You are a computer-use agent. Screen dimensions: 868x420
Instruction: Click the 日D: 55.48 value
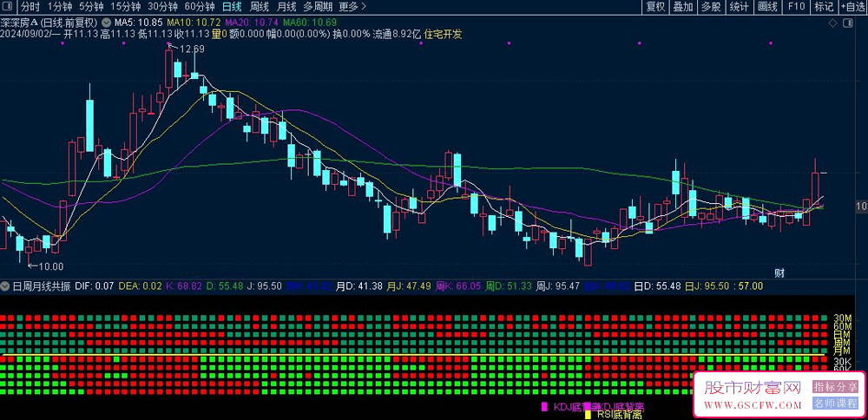(x=657, y=286)
